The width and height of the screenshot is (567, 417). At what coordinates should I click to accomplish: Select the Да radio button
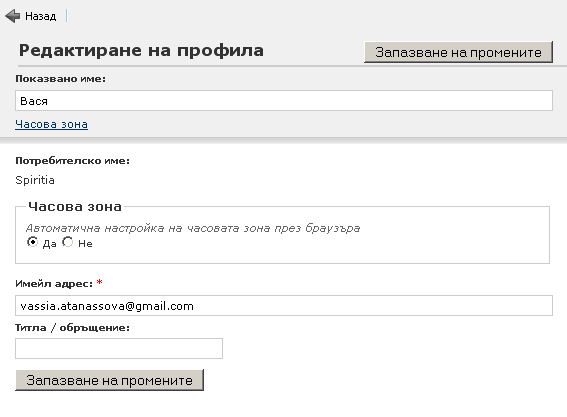[x=33, y=242]
